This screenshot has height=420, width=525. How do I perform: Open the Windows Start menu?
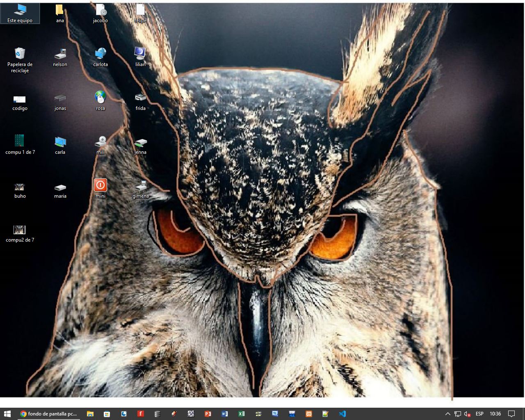tap(7, 414)
